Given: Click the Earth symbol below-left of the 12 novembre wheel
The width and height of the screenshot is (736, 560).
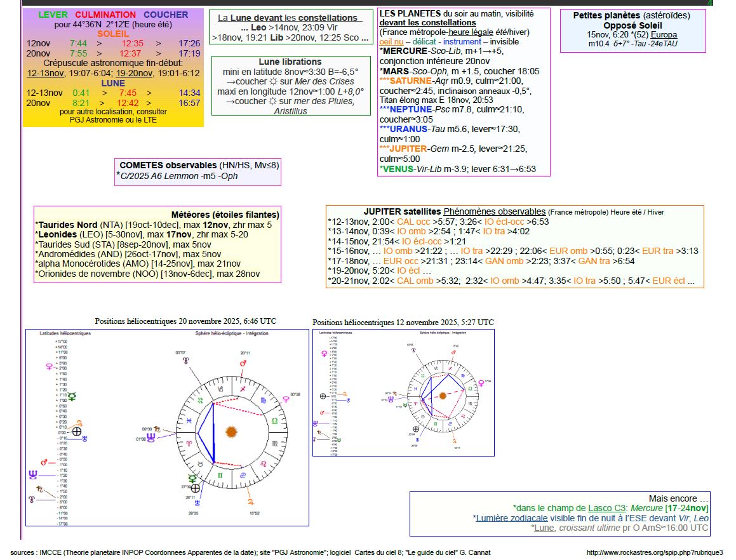Looking at the screenshot, I should pos(415,429).
